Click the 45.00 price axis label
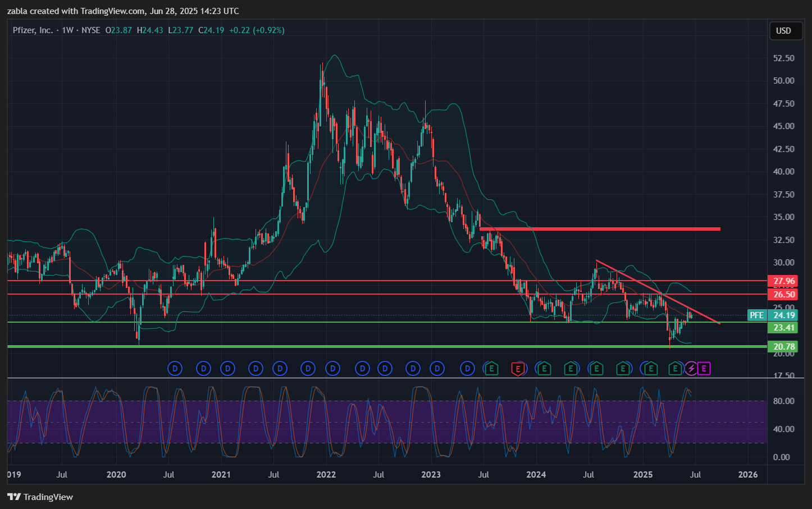The height and width of the screenshot is (509, 812). 784,126
